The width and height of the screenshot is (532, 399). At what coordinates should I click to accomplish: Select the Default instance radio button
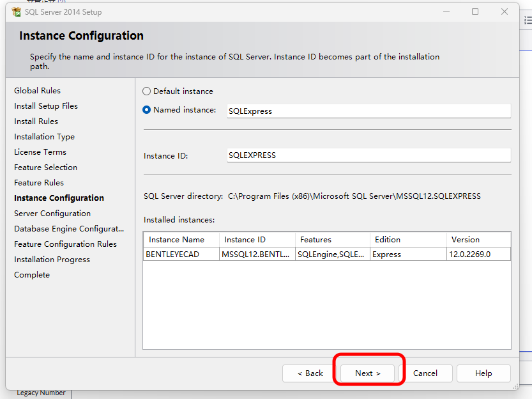point(147,91)
